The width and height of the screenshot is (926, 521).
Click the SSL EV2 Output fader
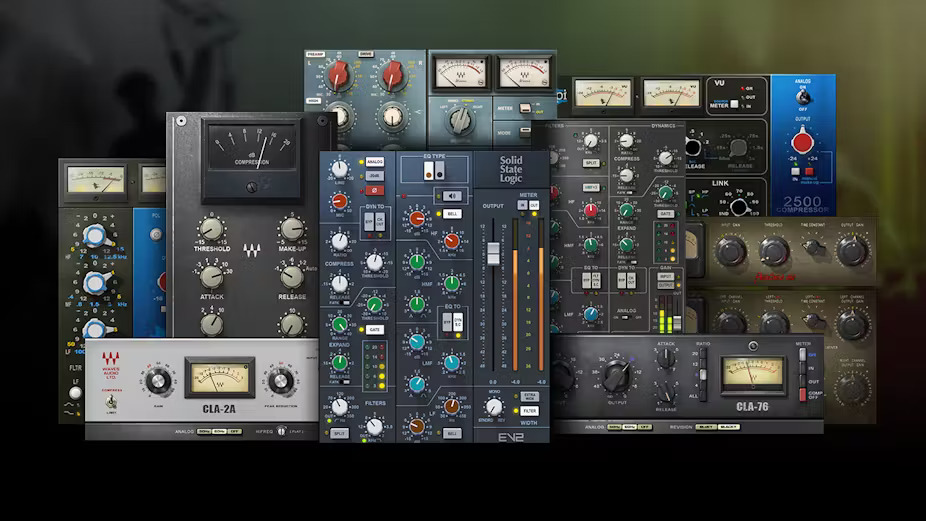(x=492, y=252)
